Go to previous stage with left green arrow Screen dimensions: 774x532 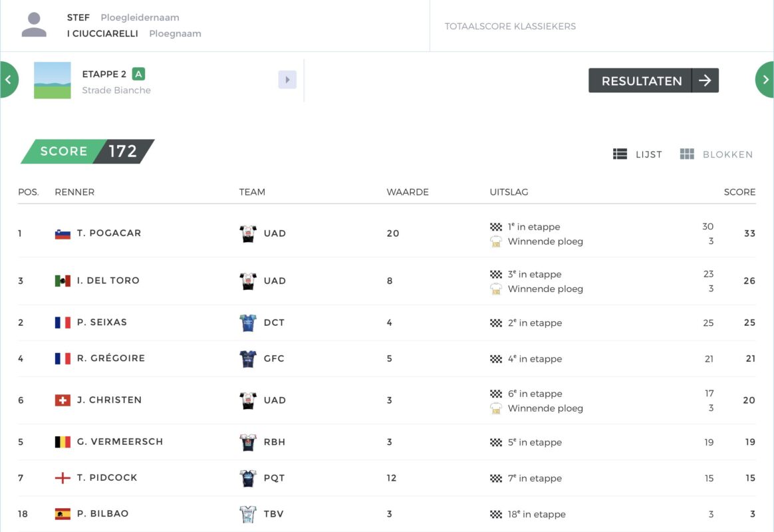pyautogui.click(x=9, y=79)
